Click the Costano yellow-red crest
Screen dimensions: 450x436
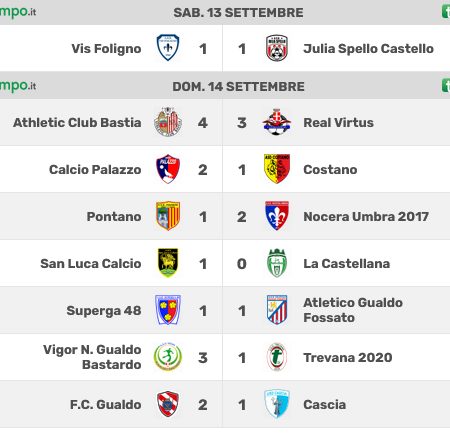(x=277, y=169)
